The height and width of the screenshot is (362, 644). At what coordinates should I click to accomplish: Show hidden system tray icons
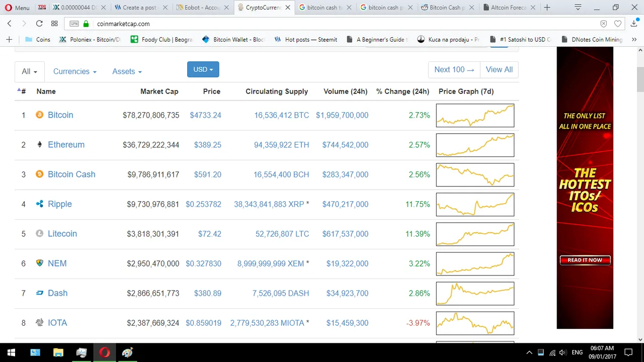coord(529,352)
